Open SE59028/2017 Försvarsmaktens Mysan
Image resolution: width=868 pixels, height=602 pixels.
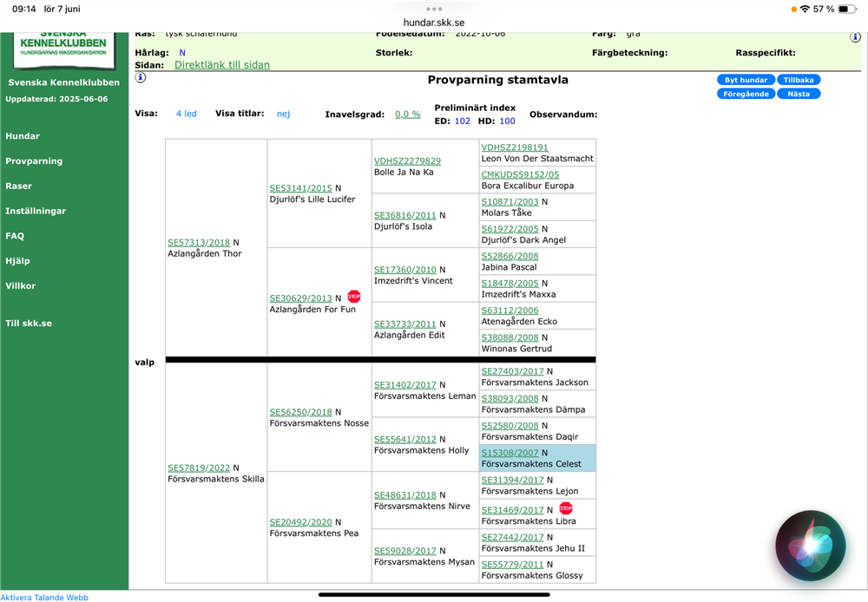tap(405, 551)
